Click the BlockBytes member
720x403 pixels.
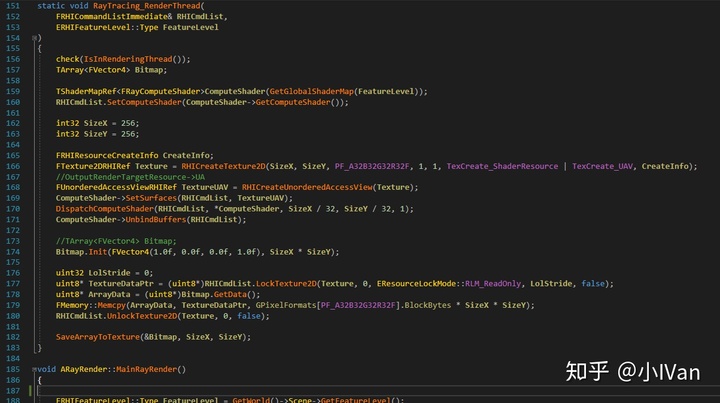point(428,305)
